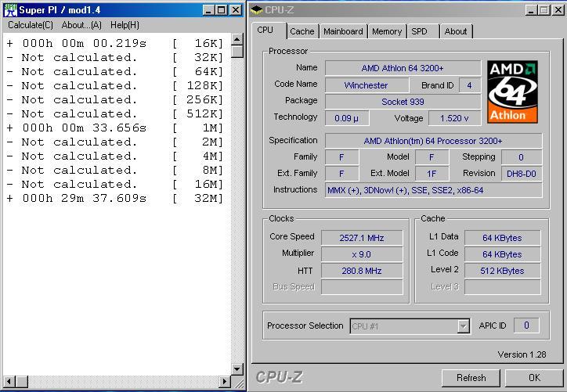
Task: Click the 16K result row '00.219s'
Action: pos(114,44)
